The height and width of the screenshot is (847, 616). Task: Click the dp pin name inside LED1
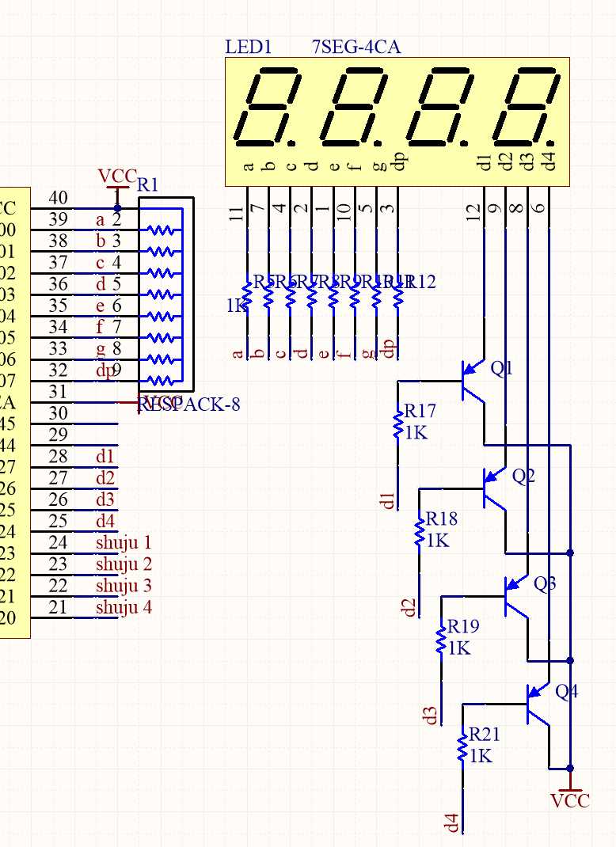(400, 161)
